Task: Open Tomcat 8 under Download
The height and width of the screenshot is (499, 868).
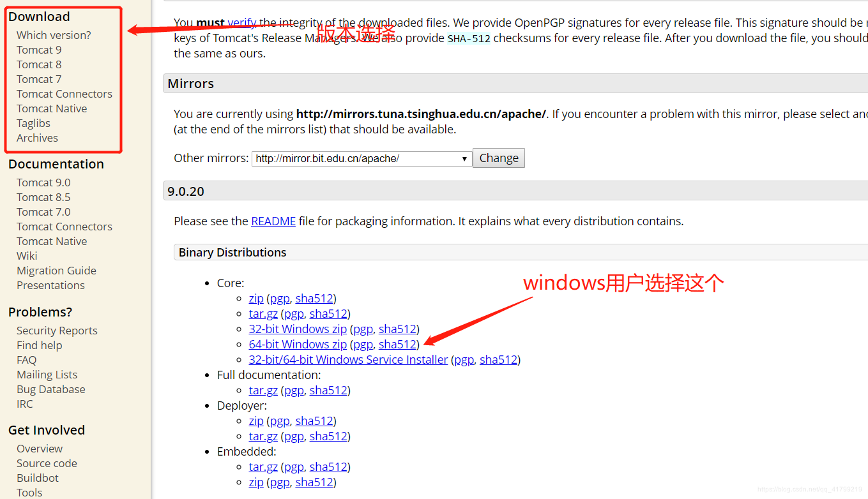Action: pyautogui.click(x=39, y=64)
